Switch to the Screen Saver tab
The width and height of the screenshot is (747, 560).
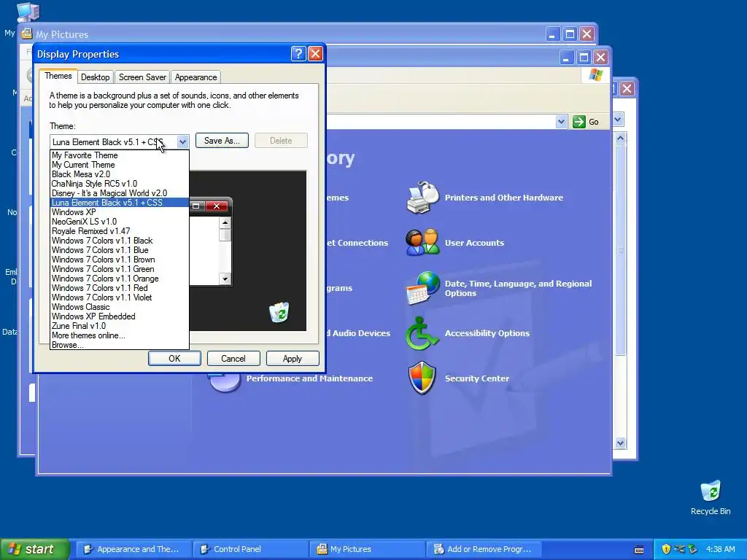click(x=142, y=77)
